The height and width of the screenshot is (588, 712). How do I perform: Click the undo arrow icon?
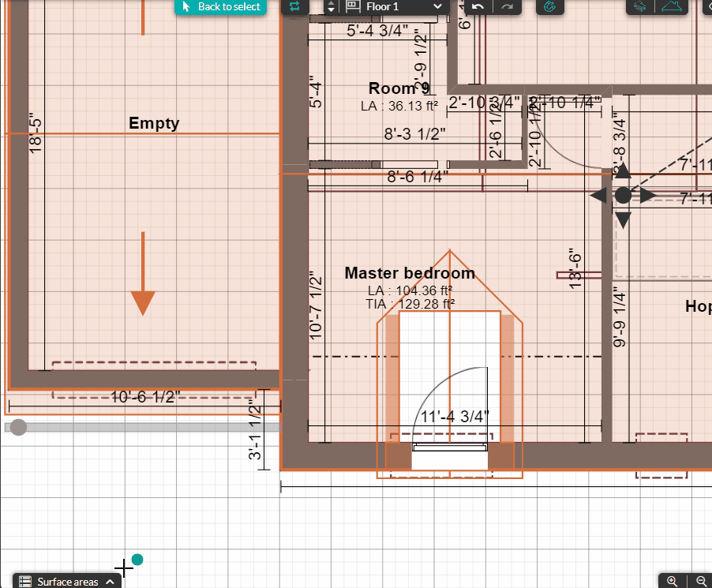click(x=478, y=7)
